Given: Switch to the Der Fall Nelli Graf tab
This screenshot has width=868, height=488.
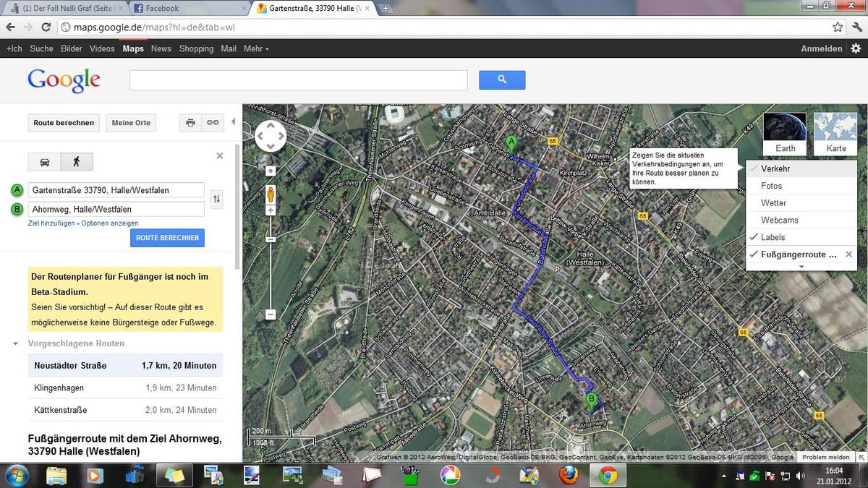Looking at the screenshot, I should (65, 8).
